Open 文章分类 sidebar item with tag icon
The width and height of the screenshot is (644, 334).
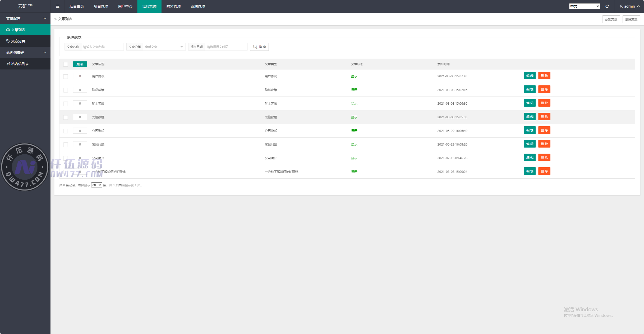[18, 41]
